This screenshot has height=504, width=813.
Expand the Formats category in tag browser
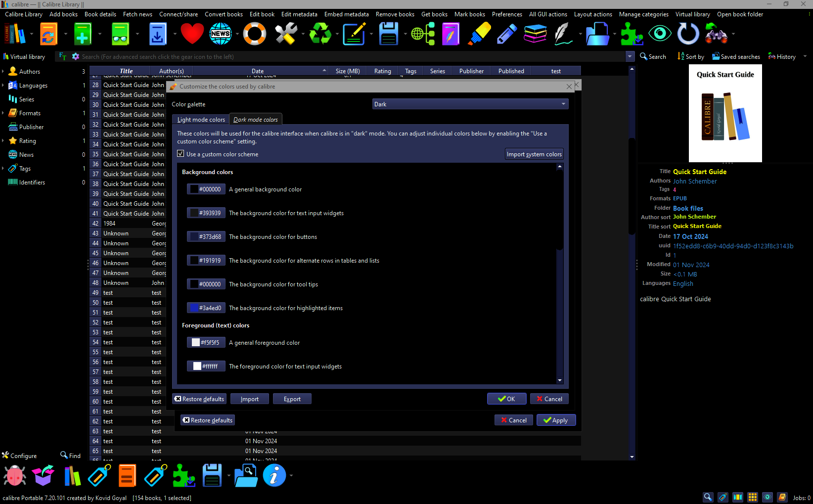click(3, 113)
